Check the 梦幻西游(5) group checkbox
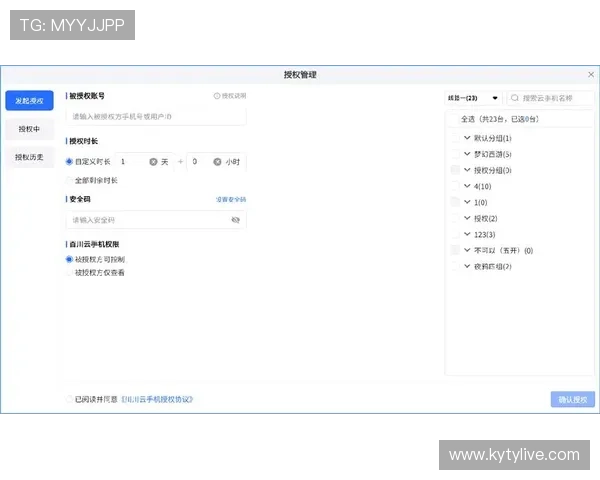This screenshot has height=480, width=600. click(455, 154)
